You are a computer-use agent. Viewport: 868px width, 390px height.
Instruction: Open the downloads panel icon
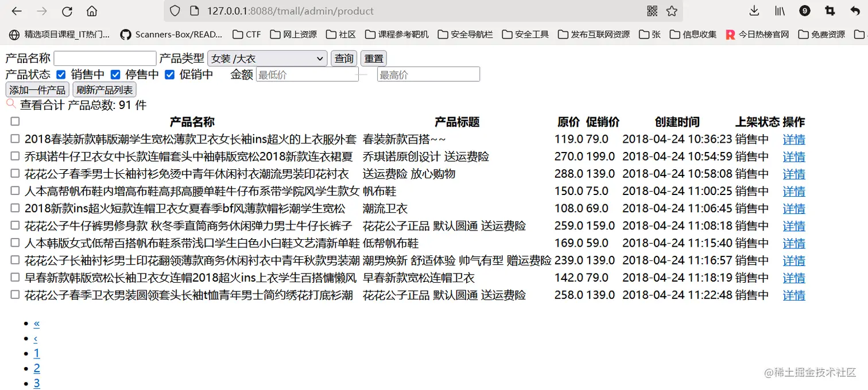(753, 11)
